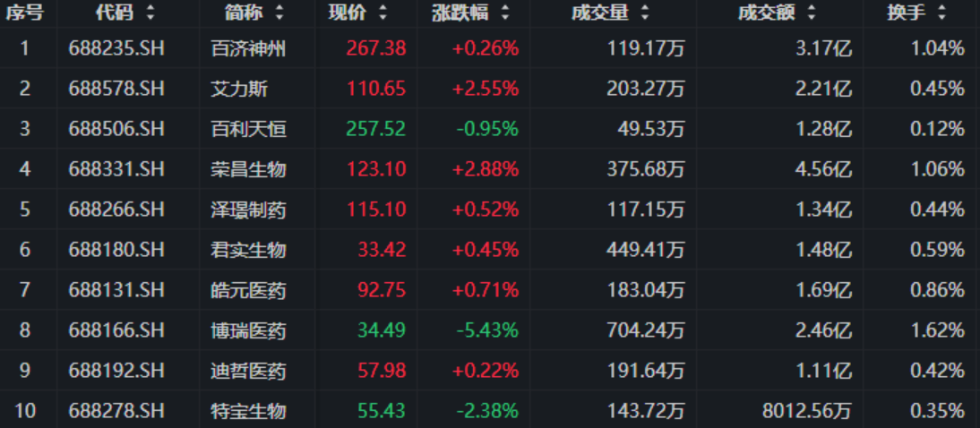Image resolution: width=980 pixels, height=428 pixels.
Task: Click price 257.52
Action: click(x=376, y=129)
